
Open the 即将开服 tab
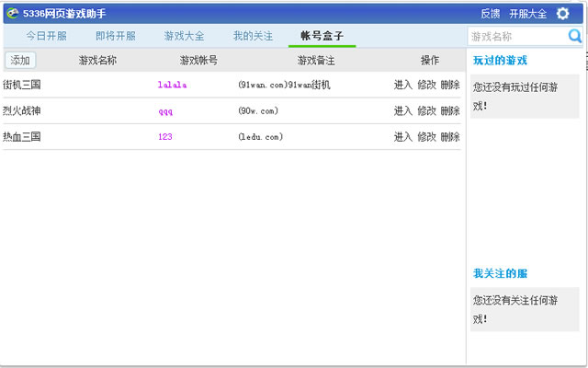(115, 36)
